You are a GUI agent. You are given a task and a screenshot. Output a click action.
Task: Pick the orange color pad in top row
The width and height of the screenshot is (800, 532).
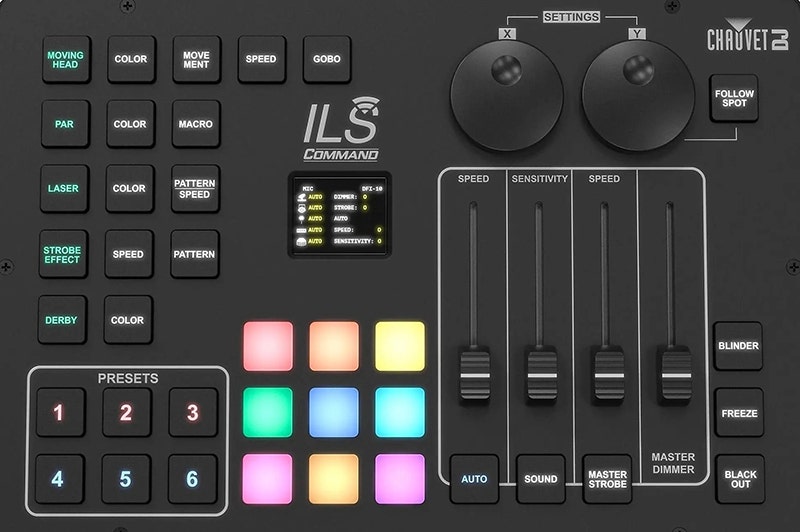334,346
